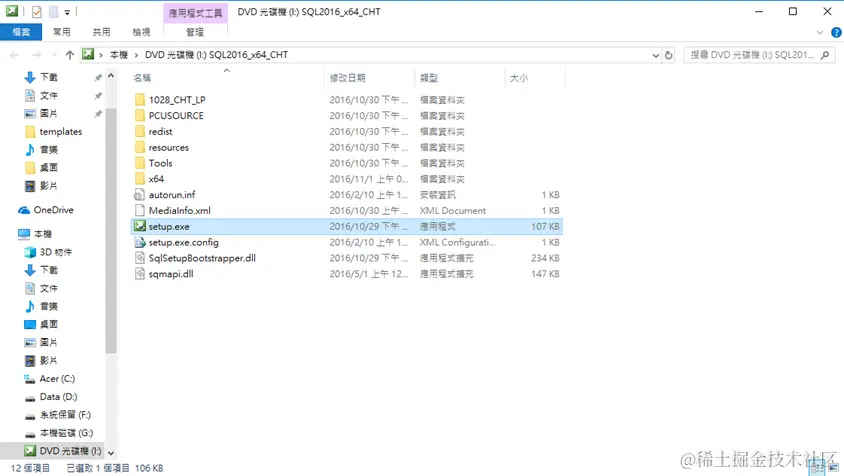Click the SqlSetupBootstrapper.dll file icon
Screen dimensions: 844x476
140,258
